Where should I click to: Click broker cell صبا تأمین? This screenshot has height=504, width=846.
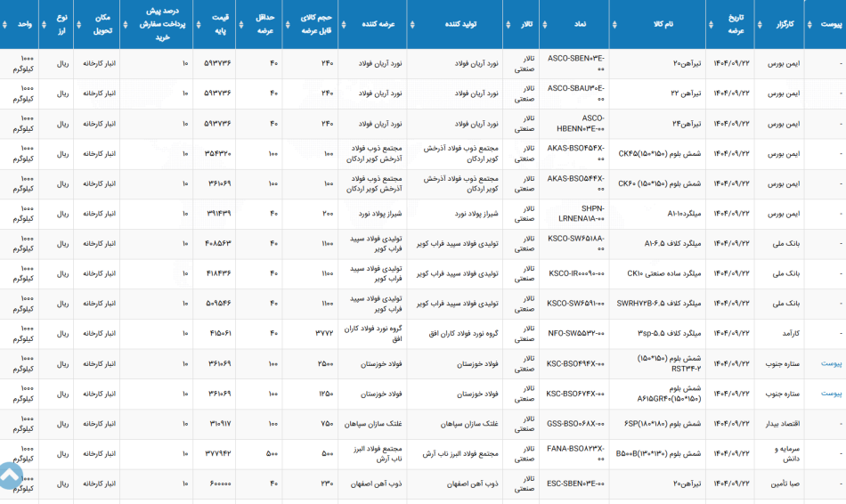pyautogui.click(x=785, y=484)
